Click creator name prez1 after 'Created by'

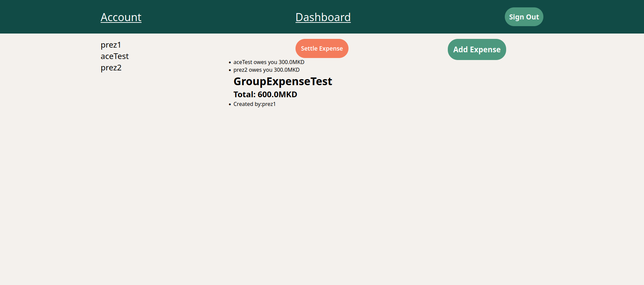point(269,104)
